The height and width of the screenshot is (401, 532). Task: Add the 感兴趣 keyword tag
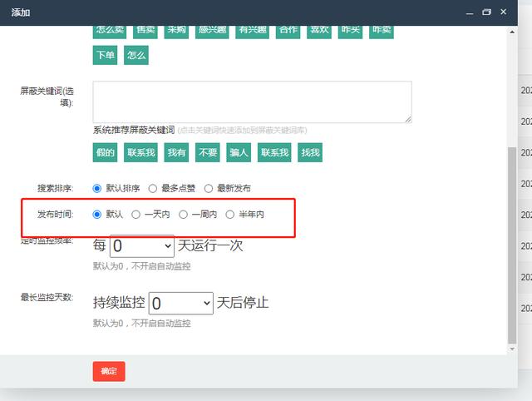pos(212,32)
